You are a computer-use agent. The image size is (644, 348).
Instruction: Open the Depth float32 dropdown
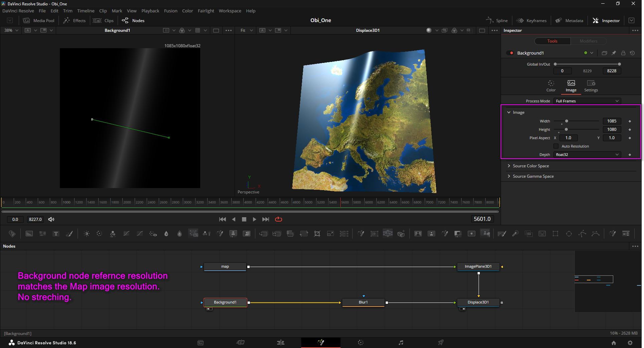pyautogui.click(x=587, y=154)
